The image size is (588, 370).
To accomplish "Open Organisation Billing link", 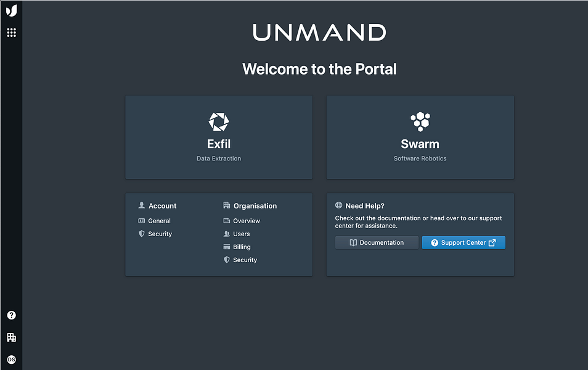I will tap(237, 247).
